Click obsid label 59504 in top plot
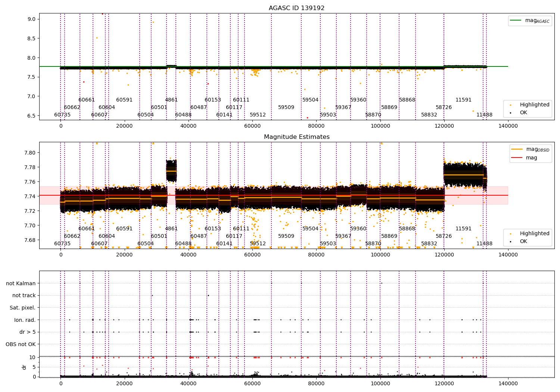 click(x=311, y=100)
